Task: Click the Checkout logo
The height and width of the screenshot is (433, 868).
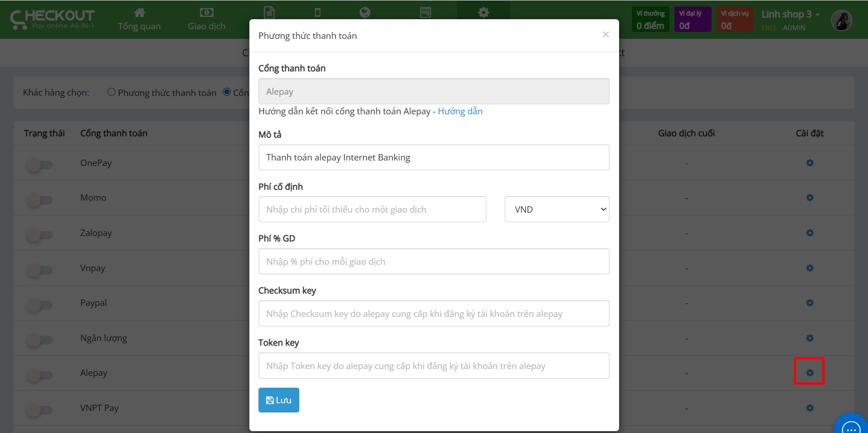Action: point(52,20)
